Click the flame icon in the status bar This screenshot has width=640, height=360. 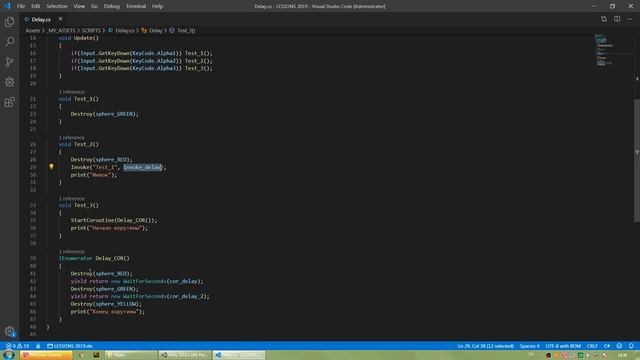tap(38, 346)
